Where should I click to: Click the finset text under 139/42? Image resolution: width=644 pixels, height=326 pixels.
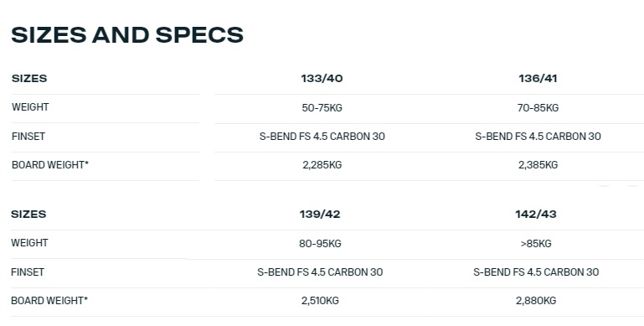click(320, 272)
